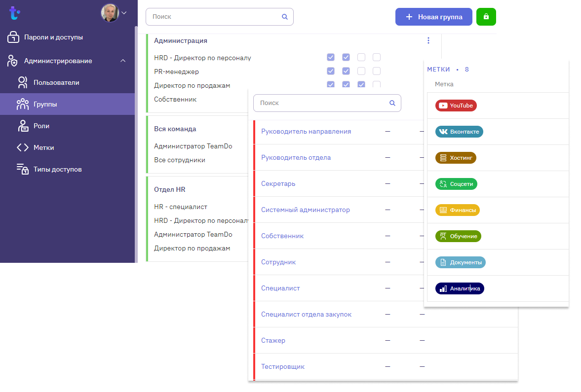Open role Руководитель отдела

[296, 157]
